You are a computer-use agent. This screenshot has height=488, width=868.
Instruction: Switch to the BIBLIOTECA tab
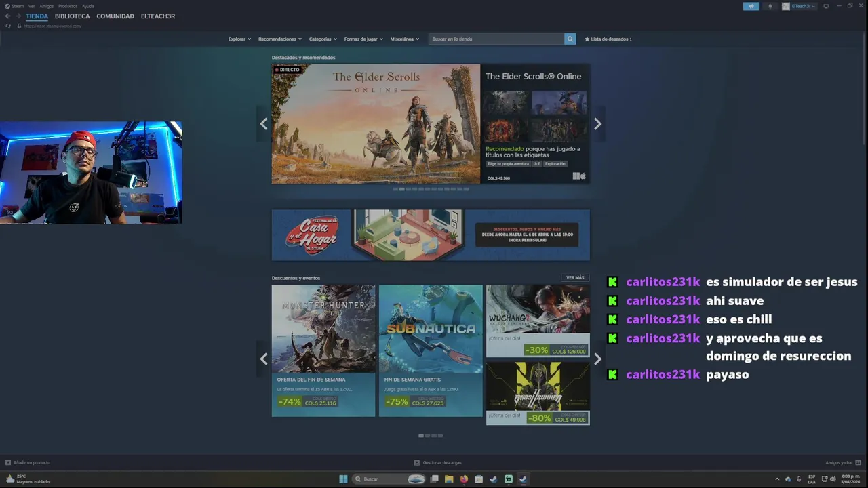tap(73, 16)
